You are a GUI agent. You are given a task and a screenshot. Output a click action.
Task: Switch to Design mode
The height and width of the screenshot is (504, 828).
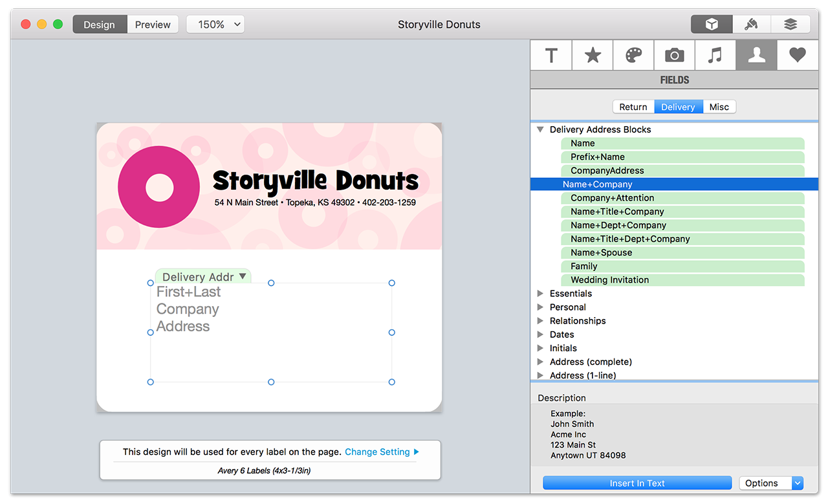click(99, 25)
